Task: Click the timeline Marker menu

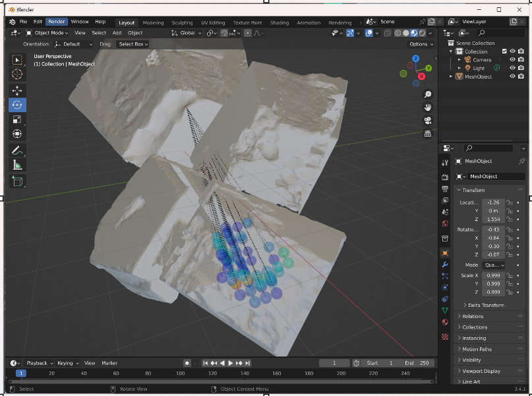Action: tap(109, 363)
